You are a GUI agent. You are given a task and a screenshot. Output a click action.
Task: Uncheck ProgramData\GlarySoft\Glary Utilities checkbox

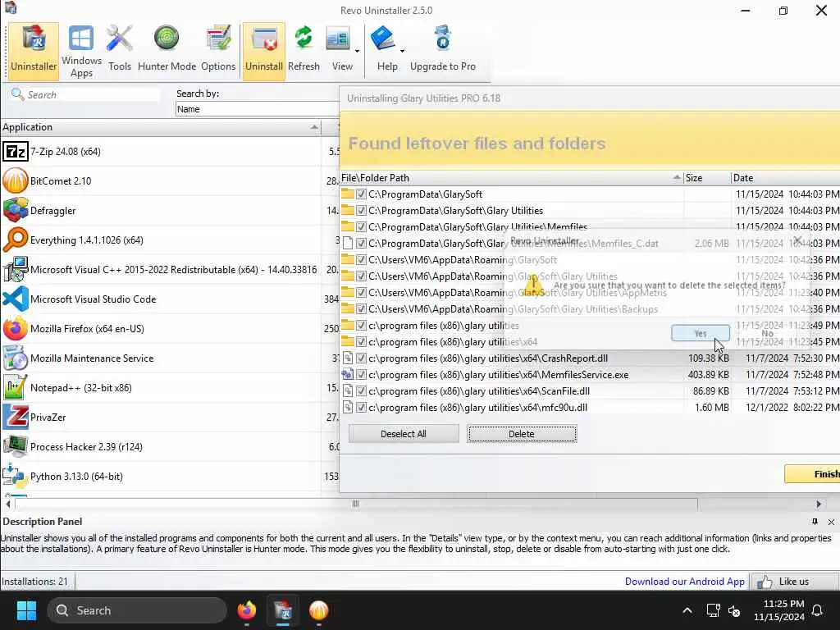(x=361, y=211)
